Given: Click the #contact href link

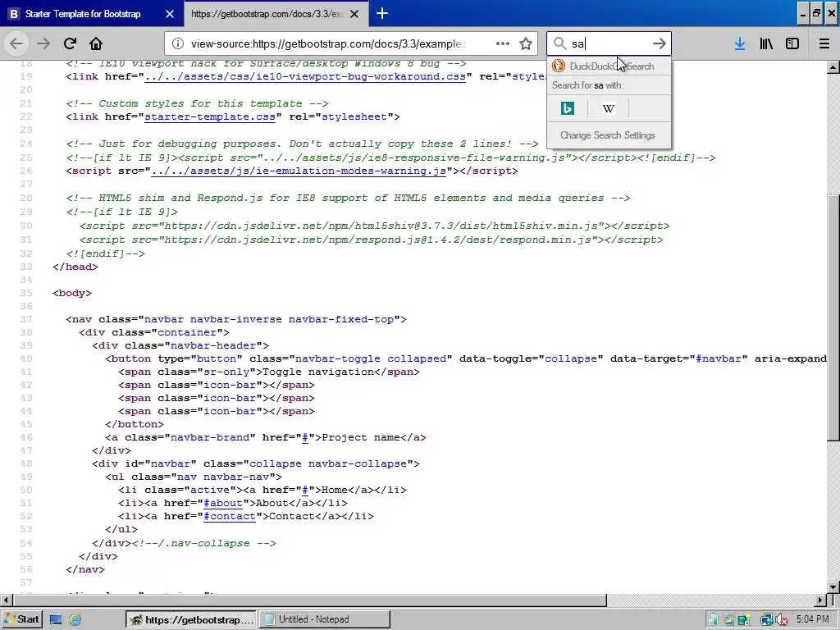Looking at the screenshot, I should tap(230, 516).
